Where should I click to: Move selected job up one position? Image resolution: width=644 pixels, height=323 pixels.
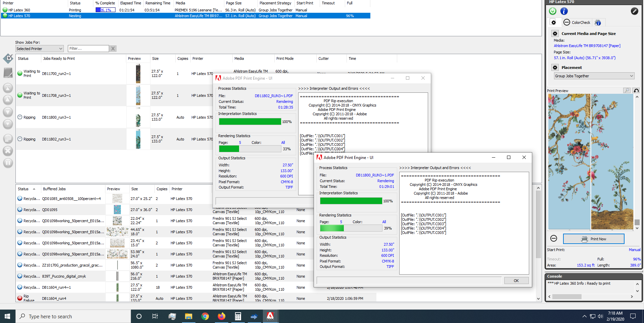(x=8, y=100)
